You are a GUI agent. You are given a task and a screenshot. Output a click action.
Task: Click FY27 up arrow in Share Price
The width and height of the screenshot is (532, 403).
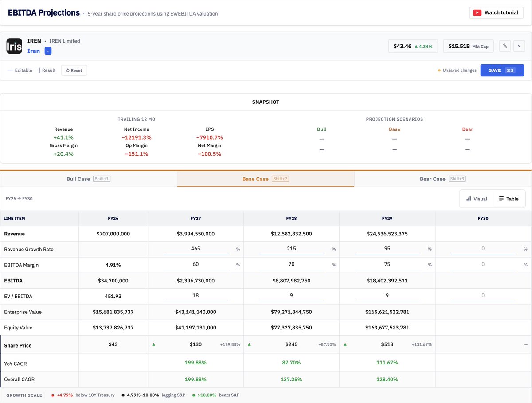pos(154,344)
